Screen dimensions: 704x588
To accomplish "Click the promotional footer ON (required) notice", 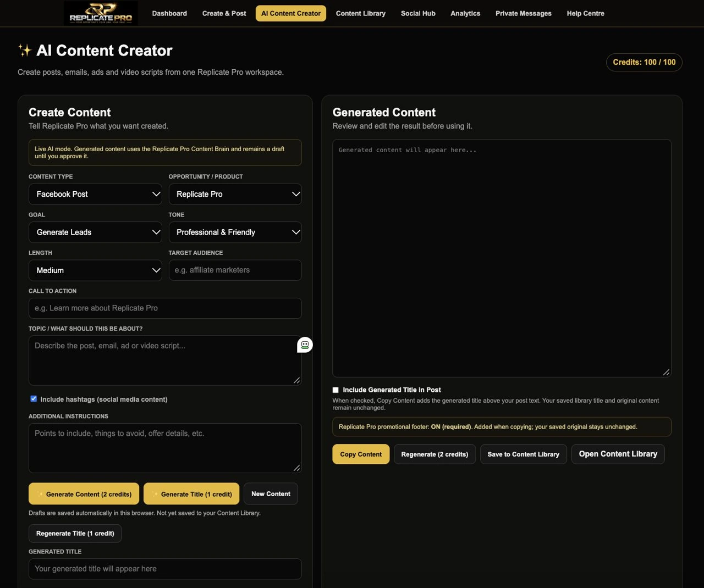I will [502, 427].
